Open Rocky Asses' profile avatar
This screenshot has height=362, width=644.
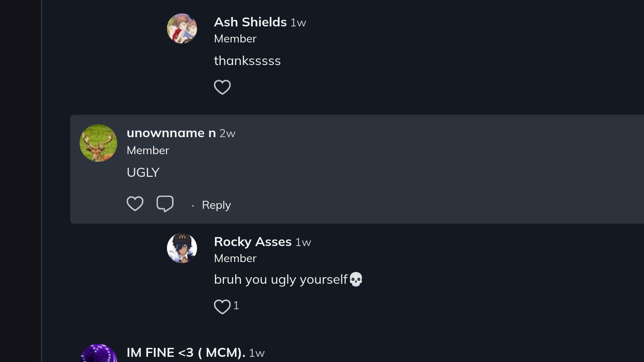pos(182,248)
